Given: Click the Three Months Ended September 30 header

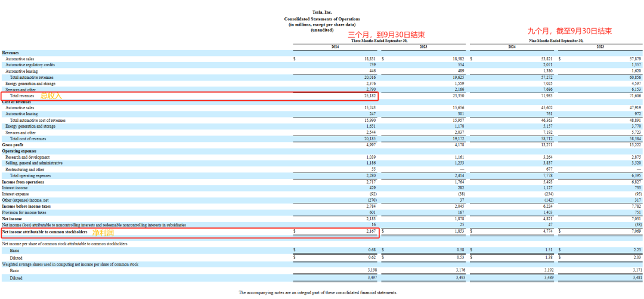Looking at the screenshot, I should [x=380, y=41].
